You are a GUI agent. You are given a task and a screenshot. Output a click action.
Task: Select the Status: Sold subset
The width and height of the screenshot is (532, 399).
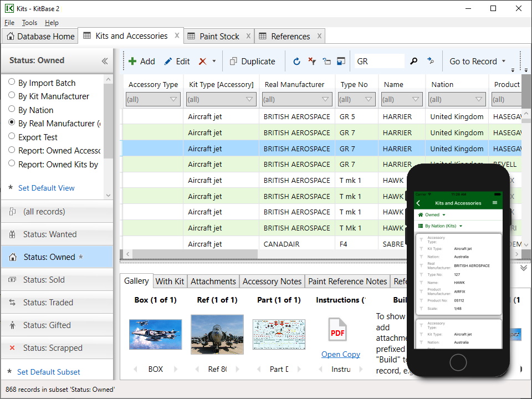pos(57,280)
